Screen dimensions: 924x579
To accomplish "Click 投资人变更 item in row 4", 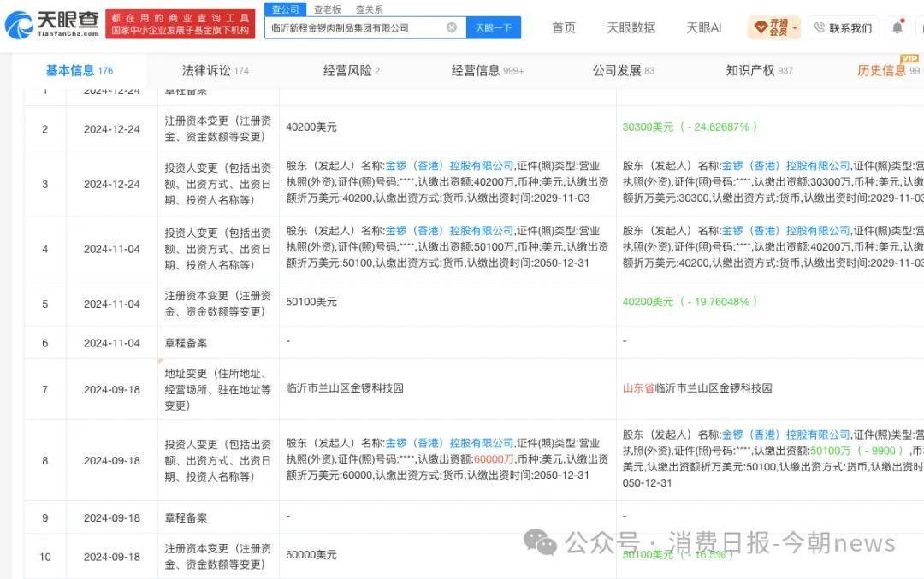I will point(217,249).
